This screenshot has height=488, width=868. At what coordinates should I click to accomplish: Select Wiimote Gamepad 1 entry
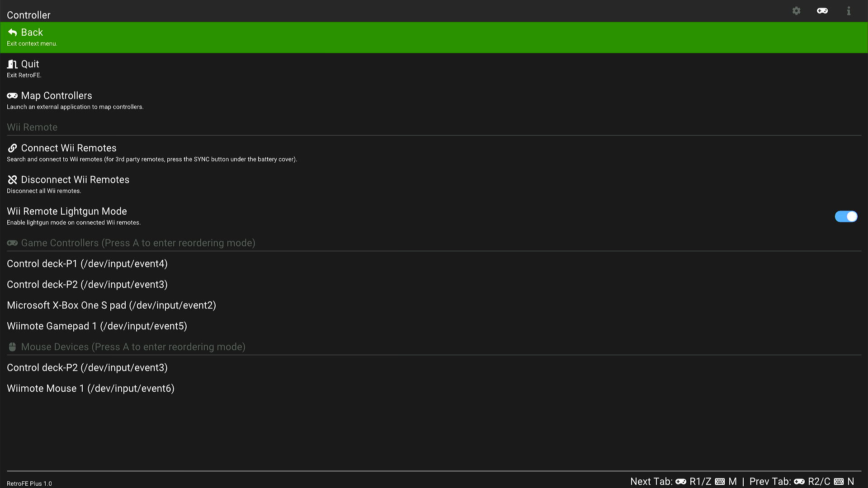97,326
